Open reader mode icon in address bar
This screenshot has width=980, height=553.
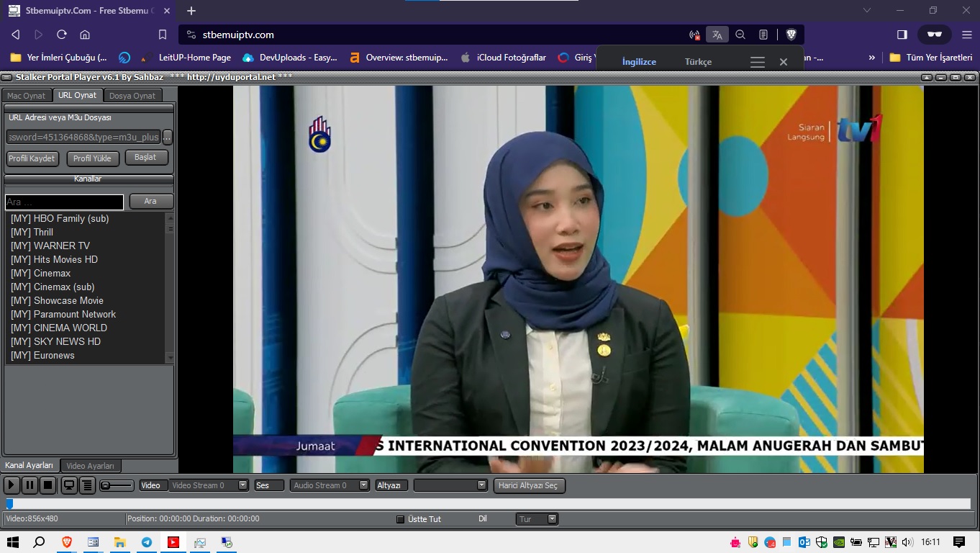763,35
